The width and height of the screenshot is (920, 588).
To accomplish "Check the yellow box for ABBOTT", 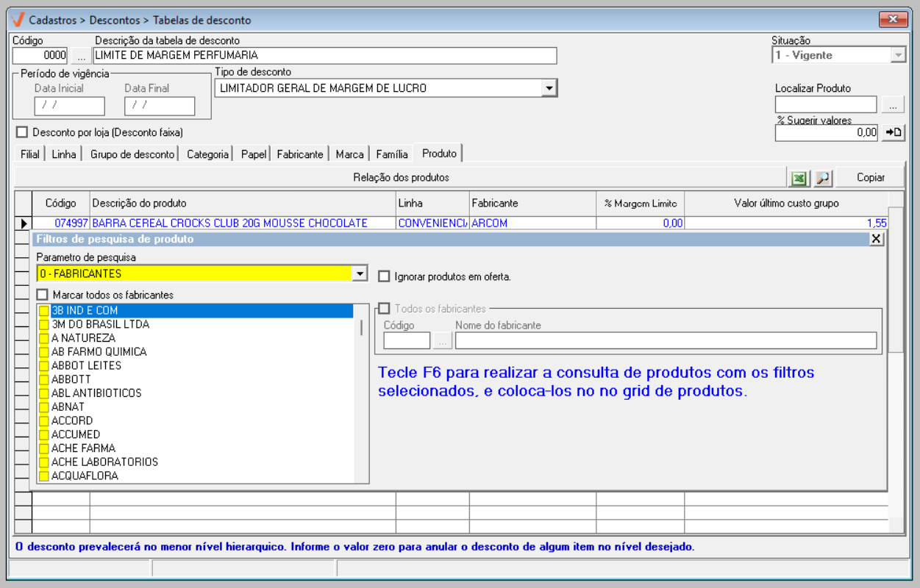I will coord(44,379).
